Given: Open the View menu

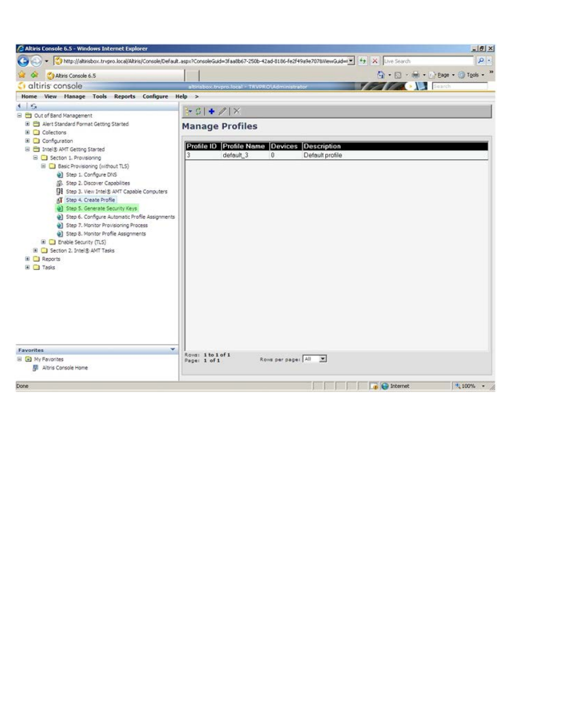Looking at the screenshot, I should (x=51, y=97).
